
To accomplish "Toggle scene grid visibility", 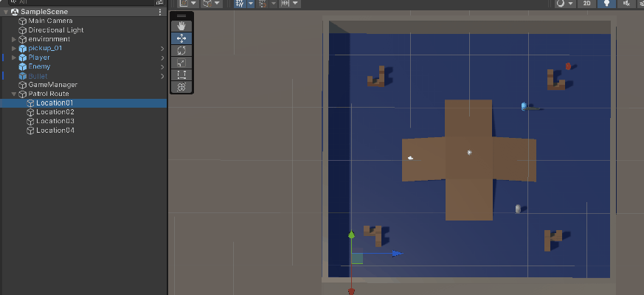I will (240, 4).
